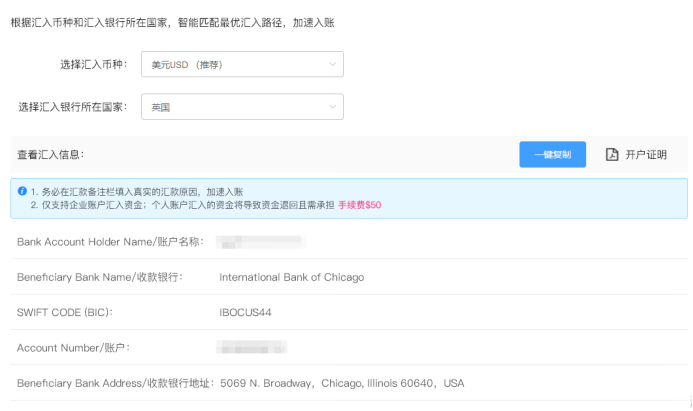Click the chevron arrow in the 美元USD field
Image resolution: width=693 pixels, height=411 pixels.
(332, 65)
